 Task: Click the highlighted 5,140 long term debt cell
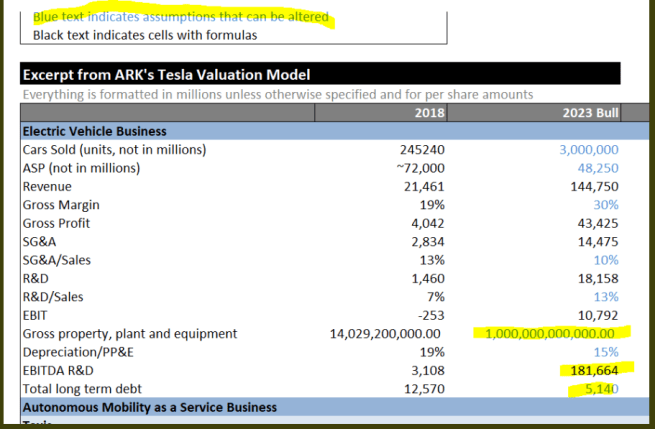pos(602,388)
